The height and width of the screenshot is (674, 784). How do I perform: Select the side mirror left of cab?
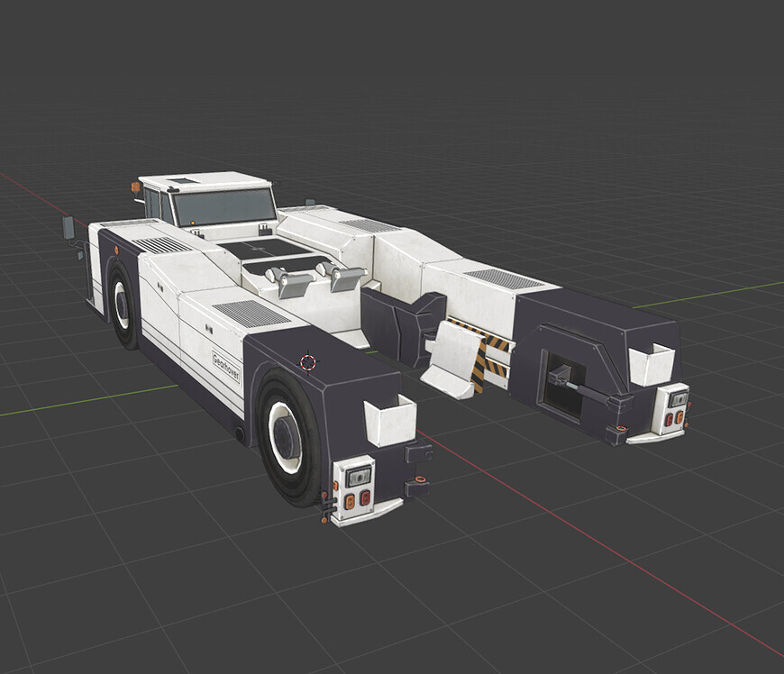68,227
